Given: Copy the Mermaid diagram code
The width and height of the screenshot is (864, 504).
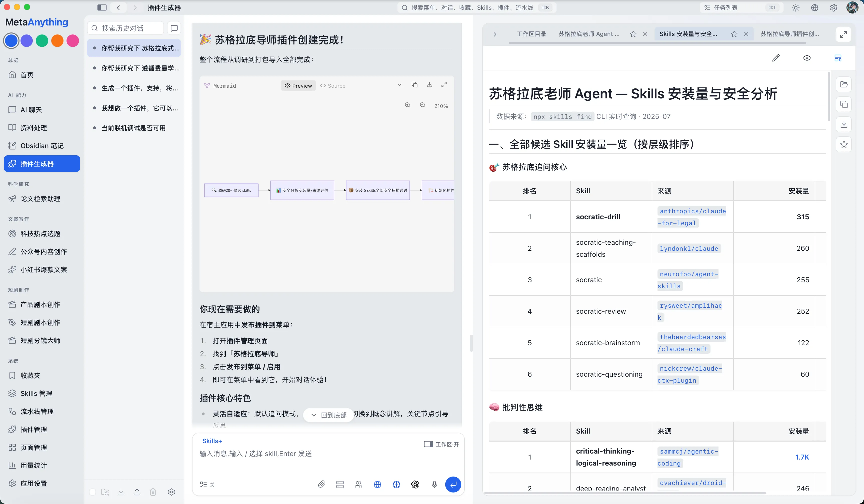Looking at the screenshot, I should [x=414, y=85].
